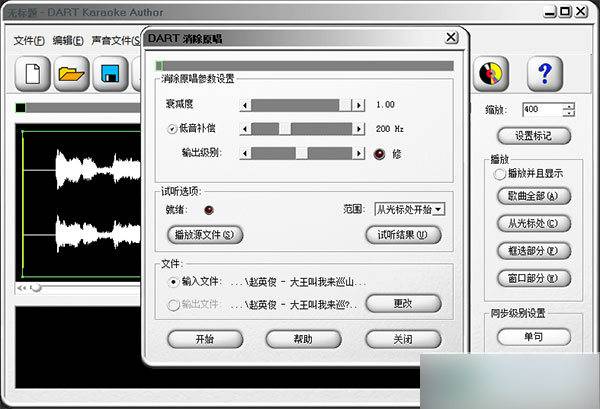Click the red output level indicator light

pos(379,153)
